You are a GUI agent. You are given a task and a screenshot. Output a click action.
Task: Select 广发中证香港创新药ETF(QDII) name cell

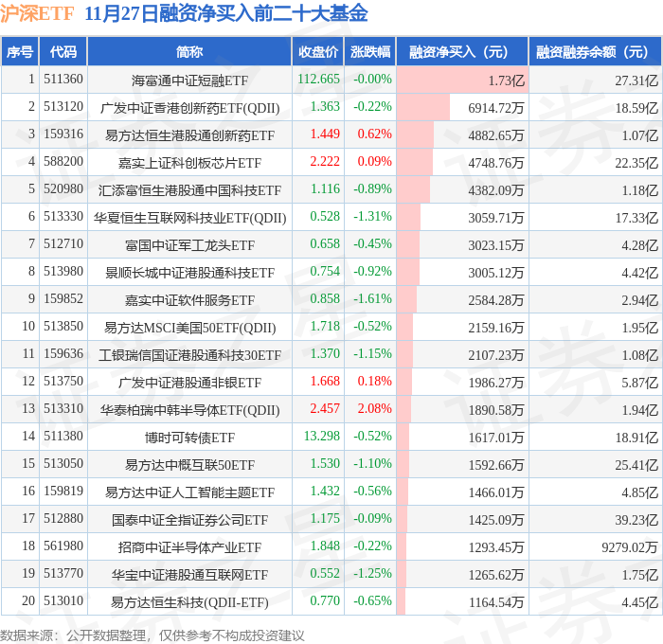[x=189, y=108]
